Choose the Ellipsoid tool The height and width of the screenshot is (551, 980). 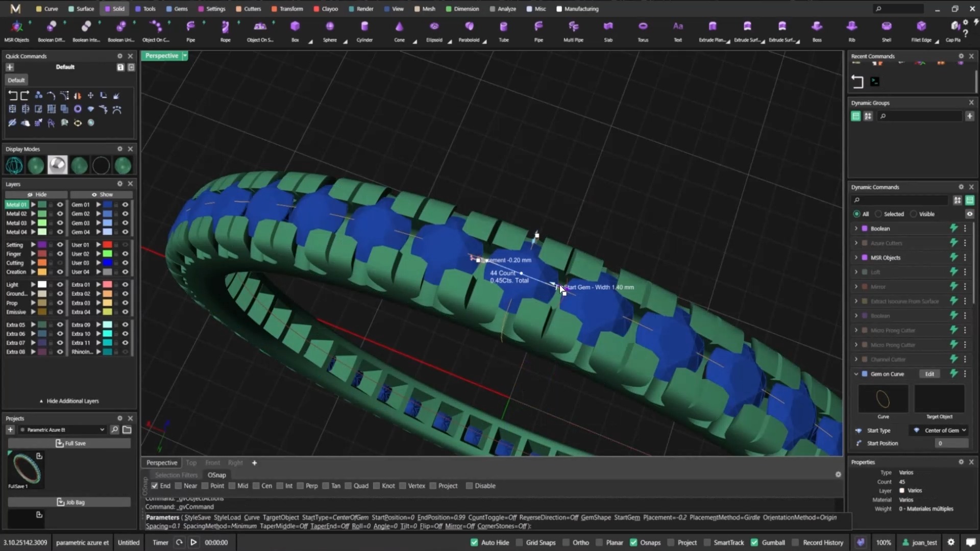click(x=434, y=31)
